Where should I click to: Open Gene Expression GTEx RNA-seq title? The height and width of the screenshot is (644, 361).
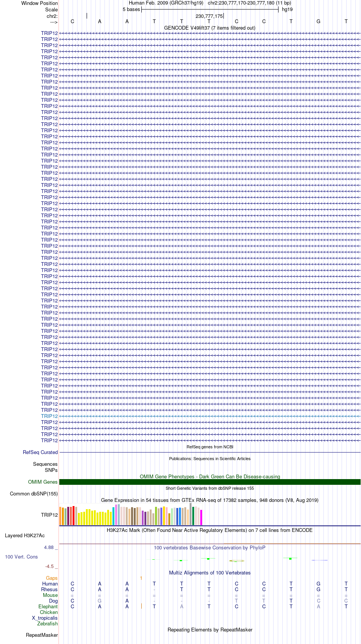pos(210,500)
